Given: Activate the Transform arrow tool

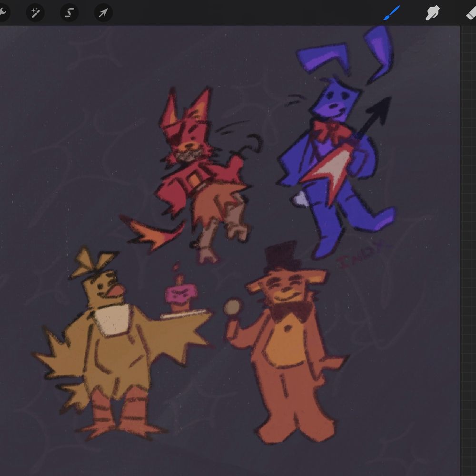Looking at the screenshot, I should (x=103, y=13).
